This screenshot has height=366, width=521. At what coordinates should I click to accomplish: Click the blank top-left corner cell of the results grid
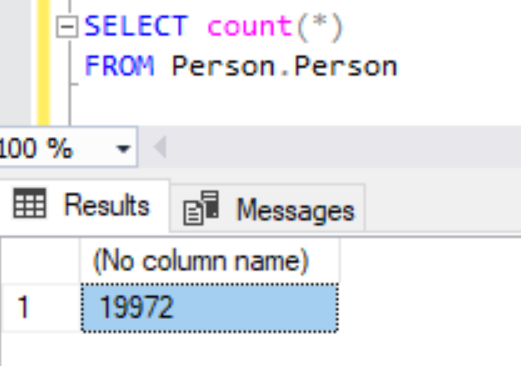pos(41,261)
